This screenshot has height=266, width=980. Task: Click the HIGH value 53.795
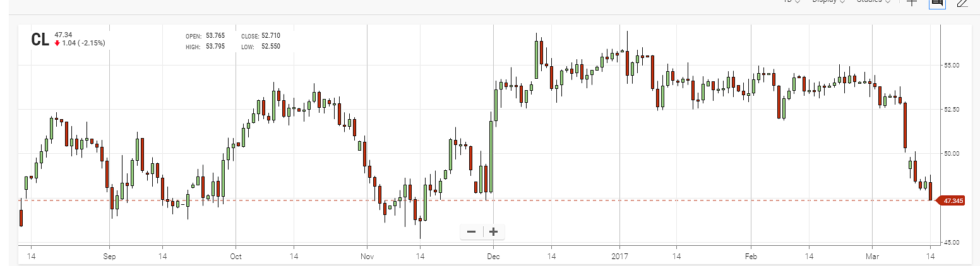(215, 47)
